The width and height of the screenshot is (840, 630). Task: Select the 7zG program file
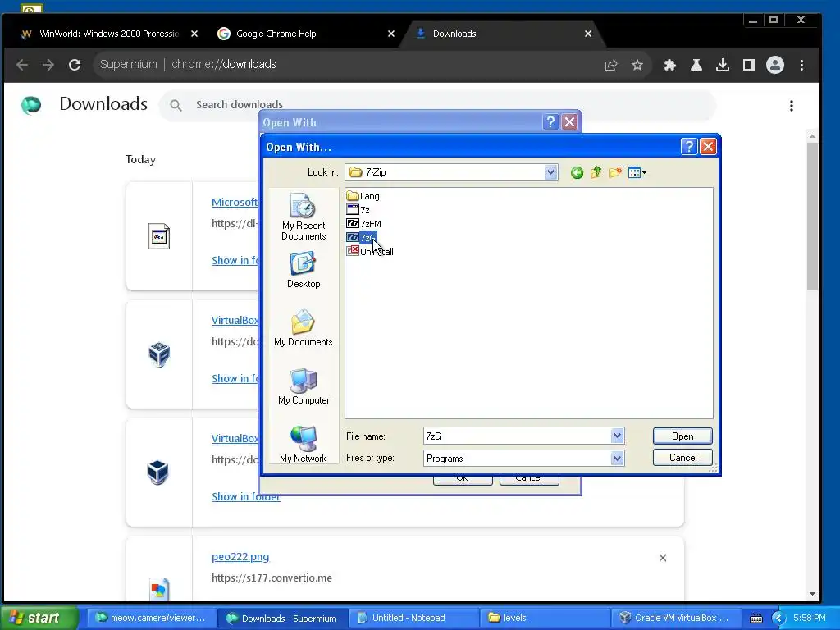[362, 238]
